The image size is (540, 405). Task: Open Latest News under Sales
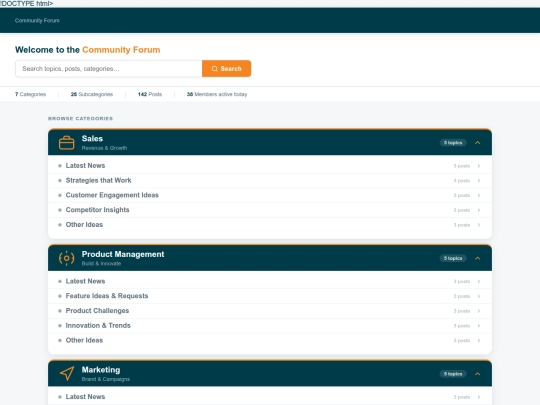pyautogui.click(x=270, y=166)
